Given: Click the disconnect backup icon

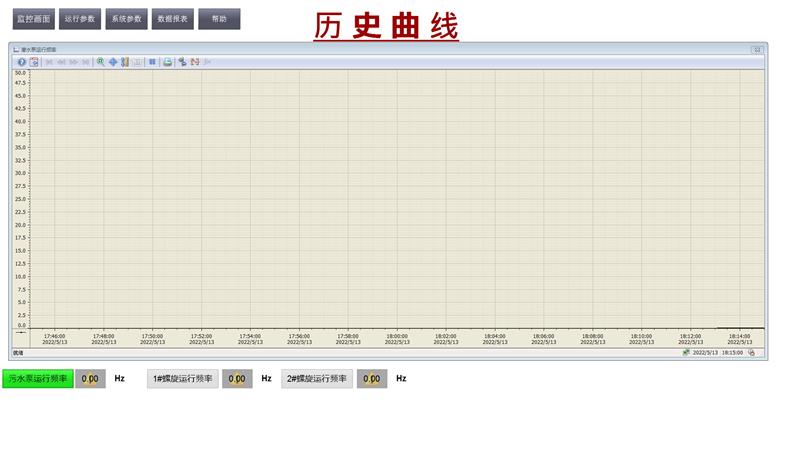Looking at the screenshot, I should [195, 62].
